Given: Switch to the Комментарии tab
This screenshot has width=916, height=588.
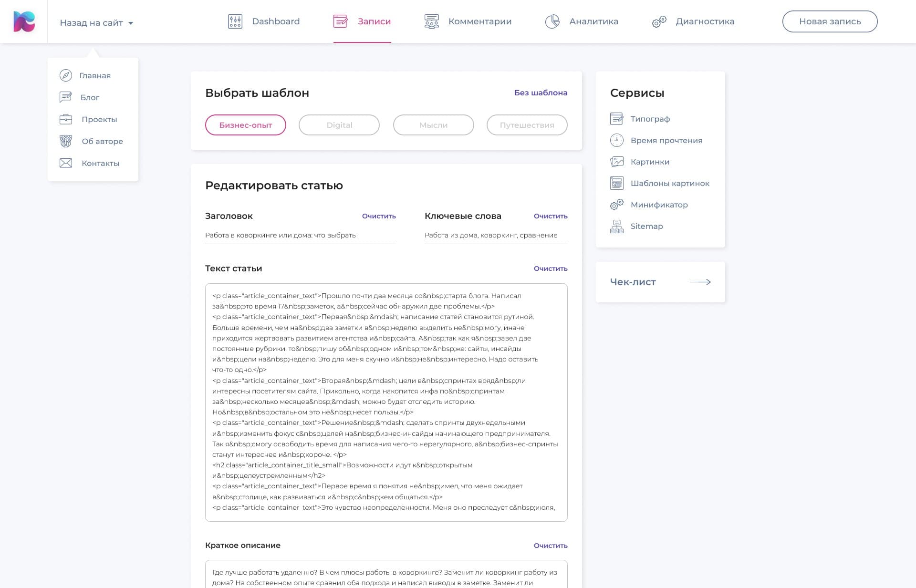Looking at the screenshot, I should [x=468, y=21].
